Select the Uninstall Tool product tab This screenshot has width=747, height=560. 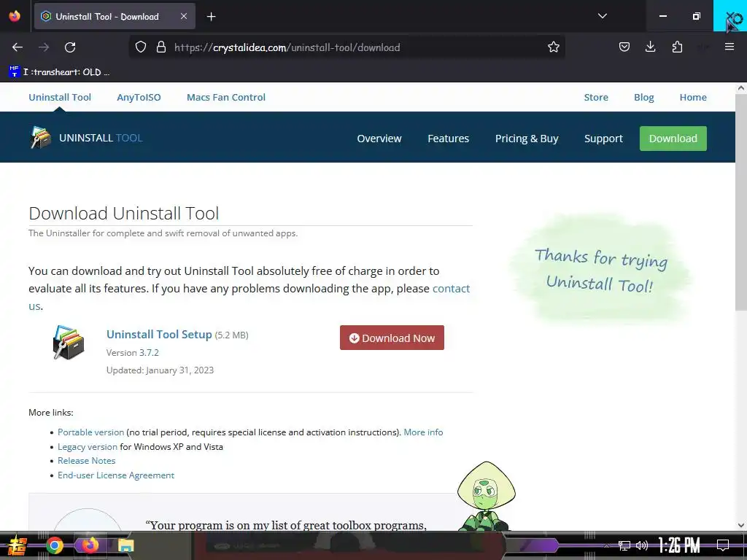pyautogui.click(x=60, y=97)
